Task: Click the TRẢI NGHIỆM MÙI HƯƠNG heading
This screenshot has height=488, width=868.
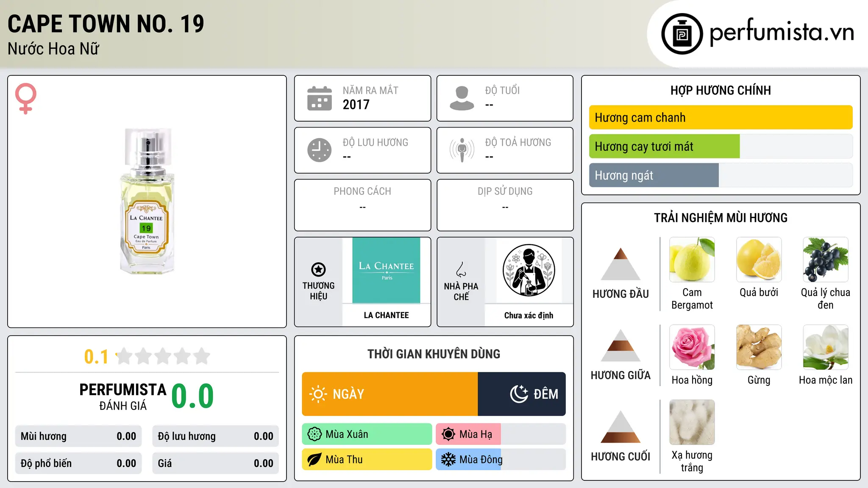Action: [721, 218]
